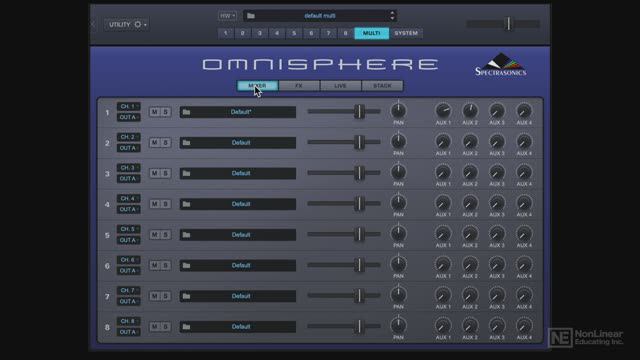Open patch browser folder for part 8
640x360 pixels.
click(x=186, y=327)
